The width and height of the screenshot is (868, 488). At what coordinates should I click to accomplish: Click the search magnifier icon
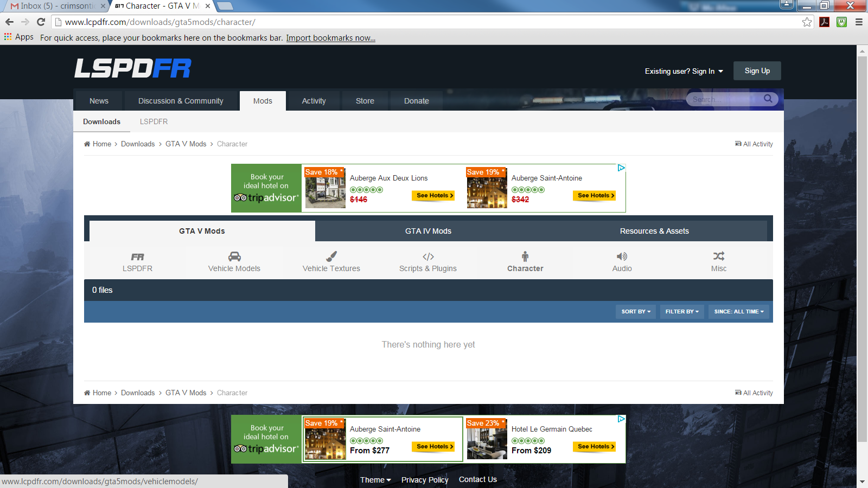(768, 99)
